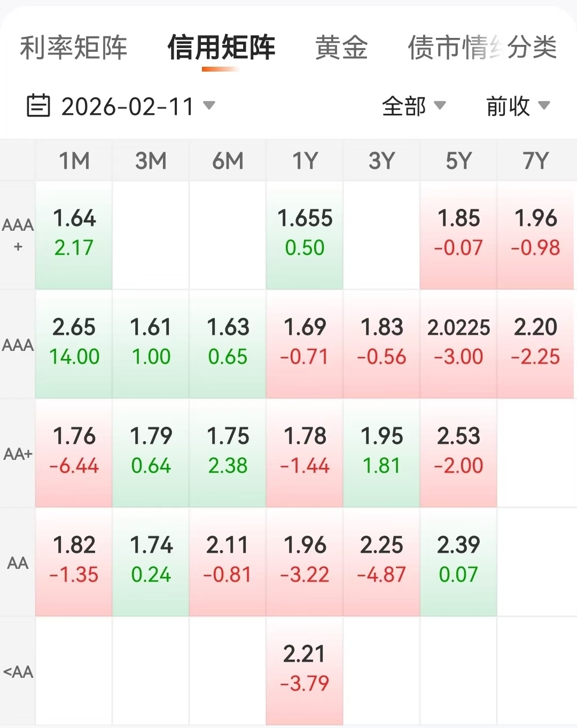Click the calendar icon beside the date

coord(38,105)
